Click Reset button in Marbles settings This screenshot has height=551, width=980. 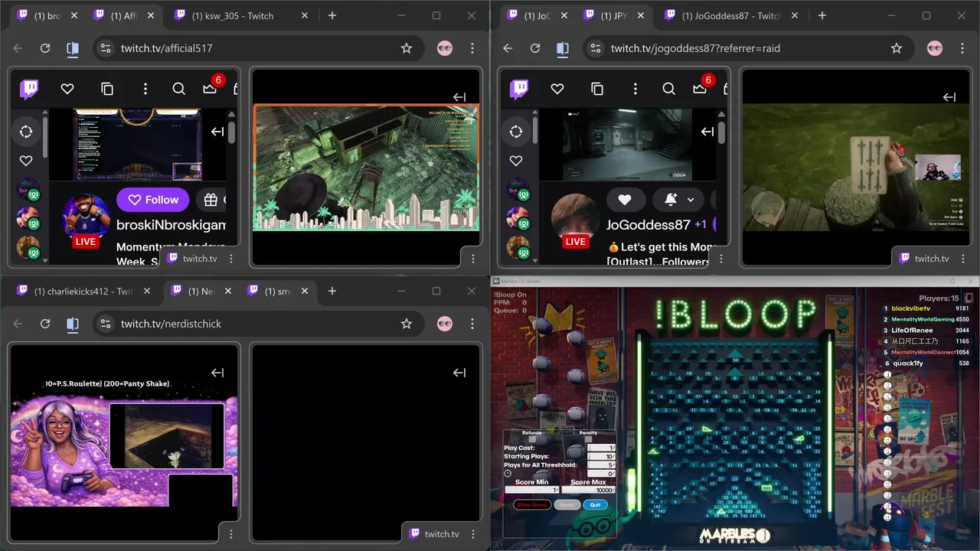567,505
